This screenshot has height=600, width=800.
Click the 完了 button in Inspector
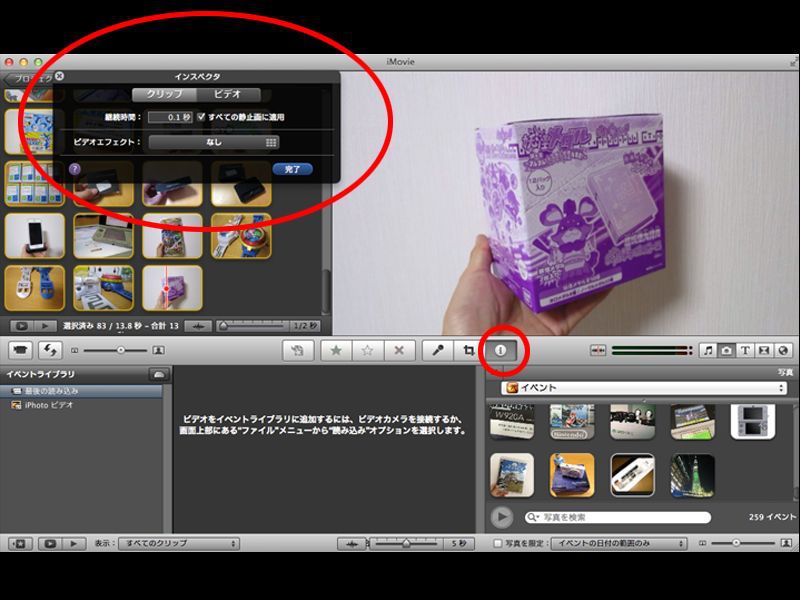(x=292, y=169)
